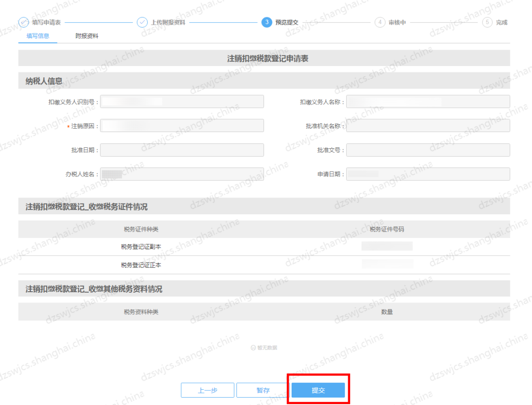Click the step 4 审核中 circle
532x405 pixels.
(380, 22)
